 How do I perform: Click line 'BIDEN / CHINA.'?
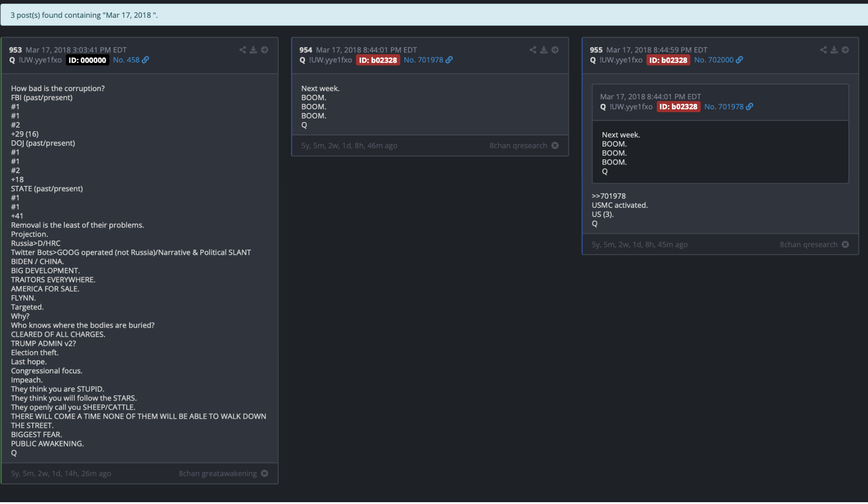pos(37,262)
